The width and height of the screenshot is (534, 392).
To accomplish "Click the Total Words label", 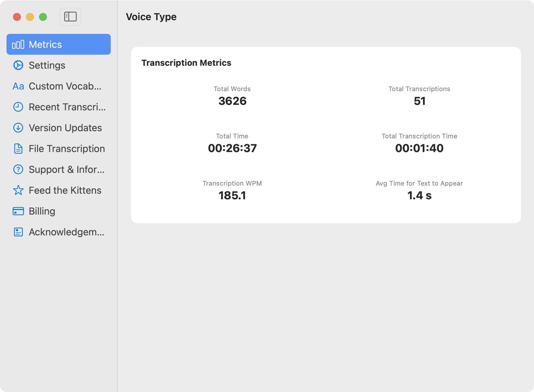I will [232, 89].
